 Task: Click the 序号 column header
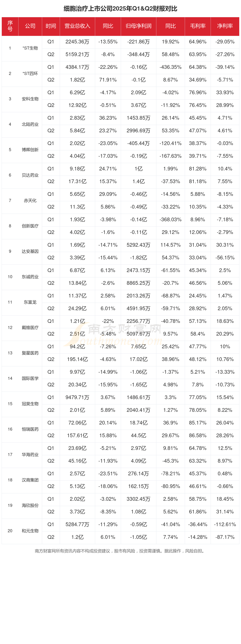click(10, 26)
